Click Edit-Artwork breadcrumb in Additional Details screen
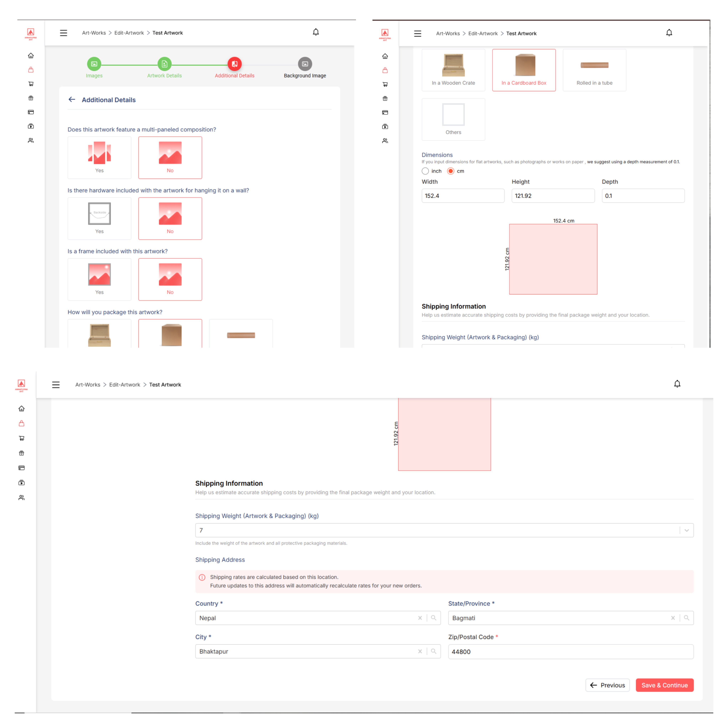728x728 pixels. [x=129, y=33]
